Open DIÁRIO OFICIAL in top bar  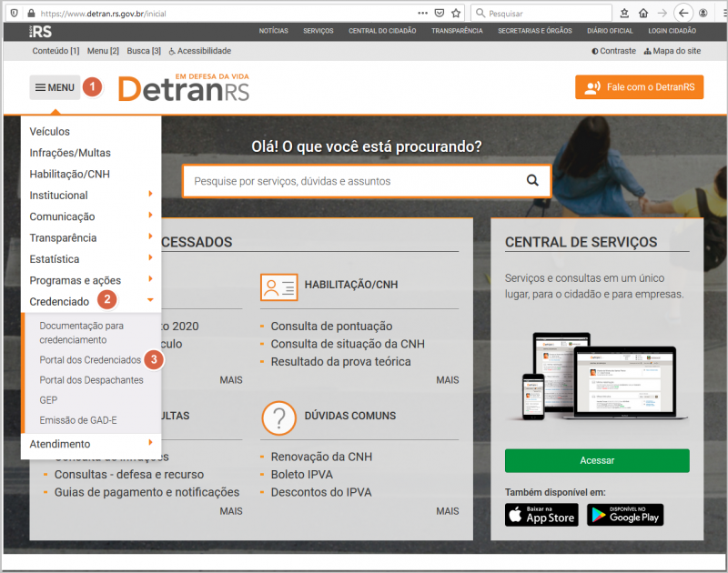click(x=610, y=31)
